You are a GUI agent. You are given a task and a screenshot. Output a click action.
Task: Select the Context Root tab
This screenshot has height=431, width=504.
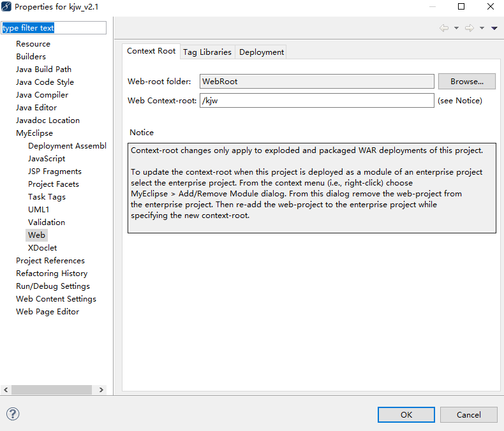tap(151, 51)
